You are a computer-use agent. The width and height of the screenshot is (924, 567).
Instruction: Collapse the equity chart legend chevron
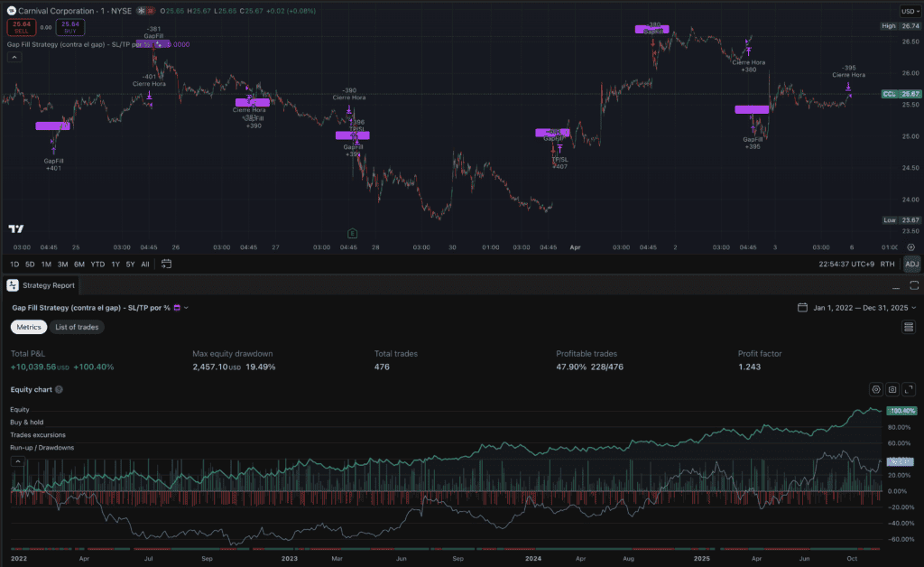click(18, 461)
